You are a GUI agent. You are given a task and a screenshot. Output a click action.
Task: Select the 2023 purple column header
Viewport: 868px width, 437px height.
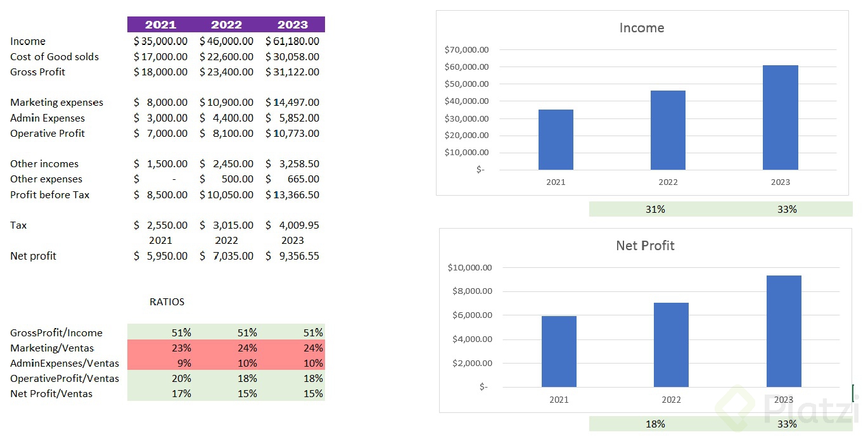tap(292, 25)
